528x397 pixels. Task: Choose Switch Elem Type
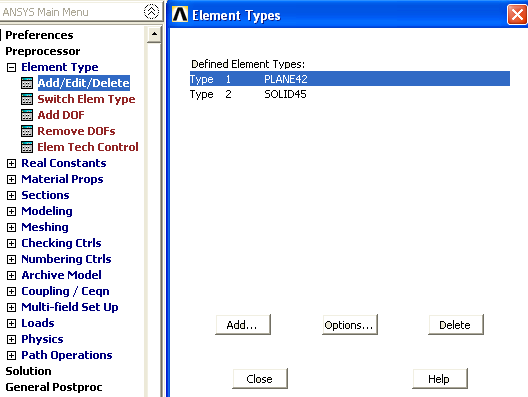tap(86, 99)
